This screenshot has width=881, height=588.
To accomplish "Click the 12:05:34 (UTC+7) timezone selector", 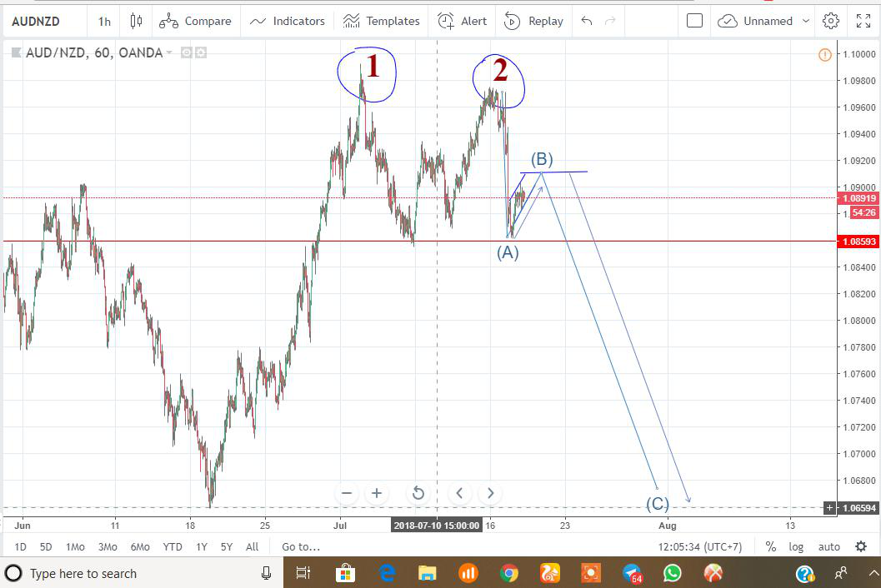I will point(700,546).
